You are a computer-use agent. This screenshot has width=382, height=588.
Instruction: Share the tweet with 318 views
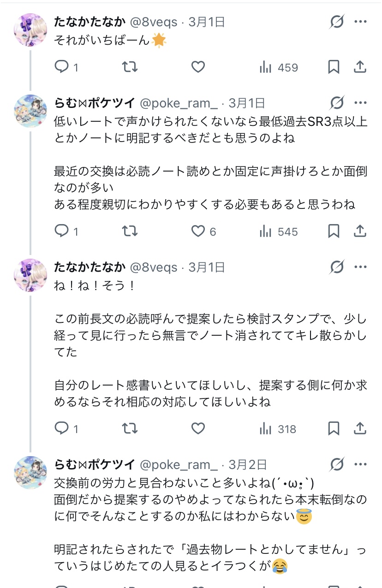pyautogui.click(x=360, y=429)
